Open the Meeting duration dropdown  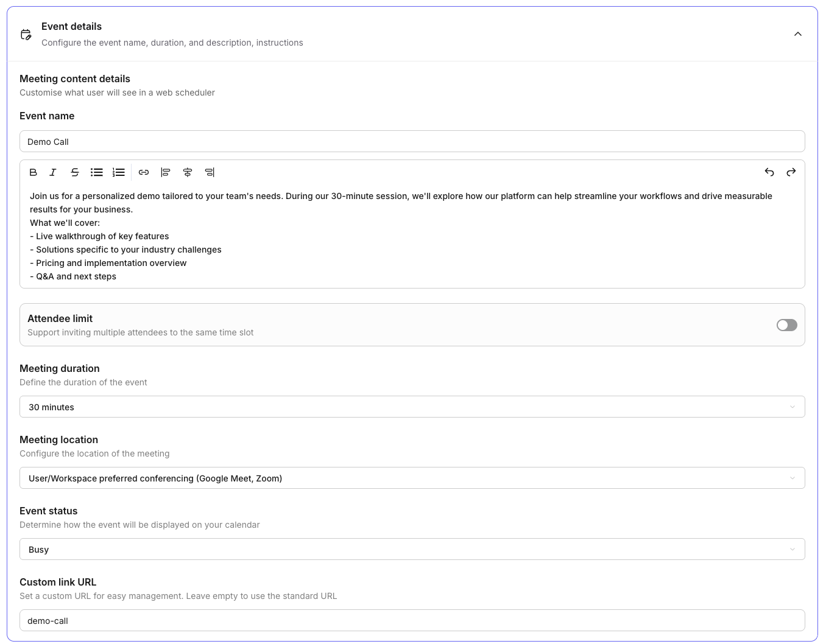tap(412, 407)
